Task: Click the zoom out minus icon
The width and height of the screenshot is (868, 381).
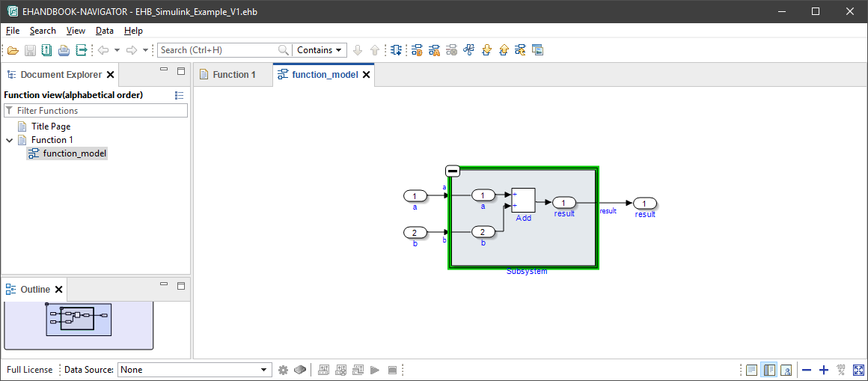Action: pyautogui.click(x=807, y=370)
